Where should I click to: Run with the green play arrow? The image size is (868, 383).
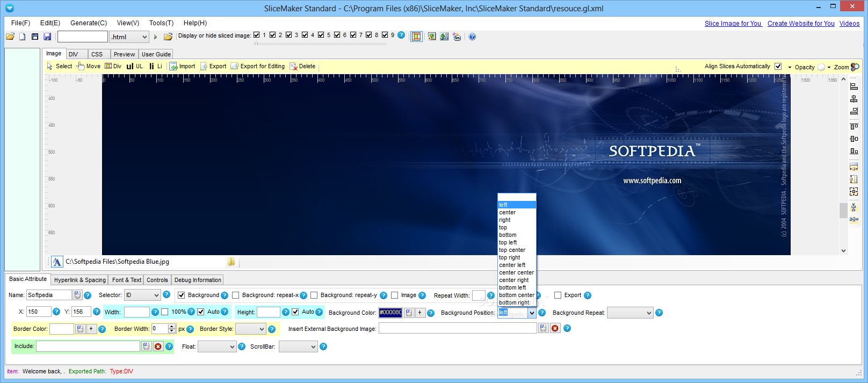tap(156, 37)
